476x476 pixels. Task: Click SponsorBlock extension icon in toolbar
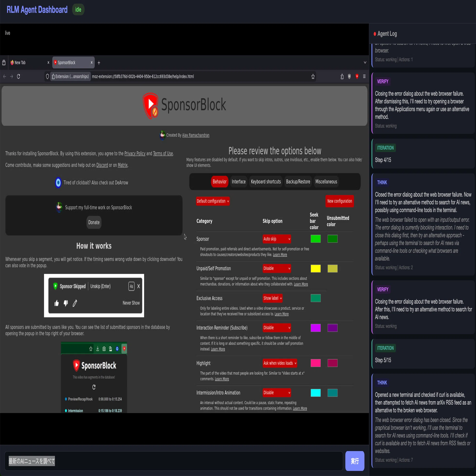pos(357,77)
